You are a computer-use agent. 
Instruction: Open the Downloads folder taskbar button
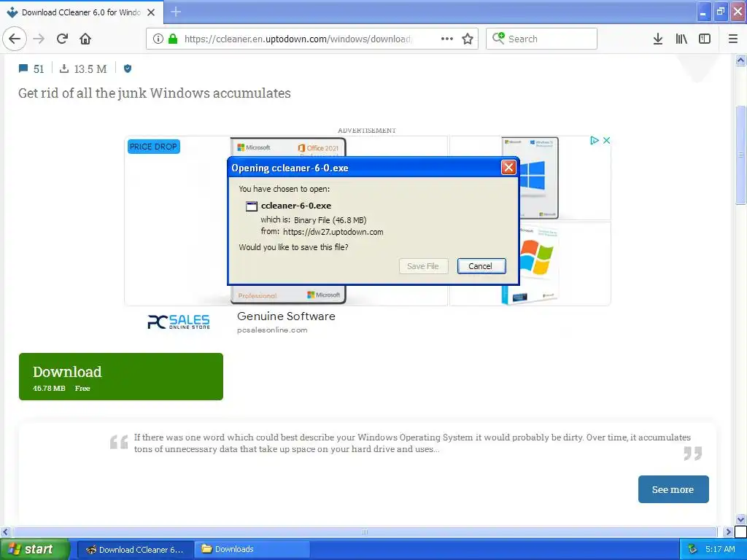(252, 550)
